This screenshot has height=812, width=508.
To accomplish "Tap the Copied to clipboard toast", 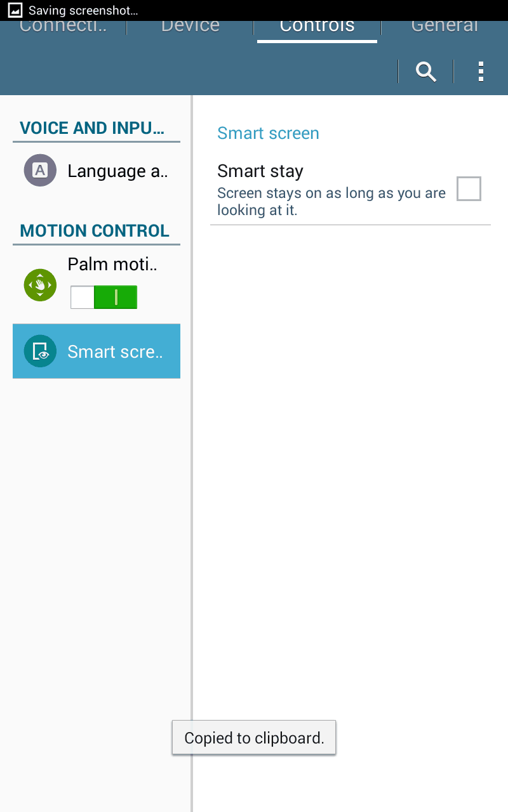I will (254, 738).
